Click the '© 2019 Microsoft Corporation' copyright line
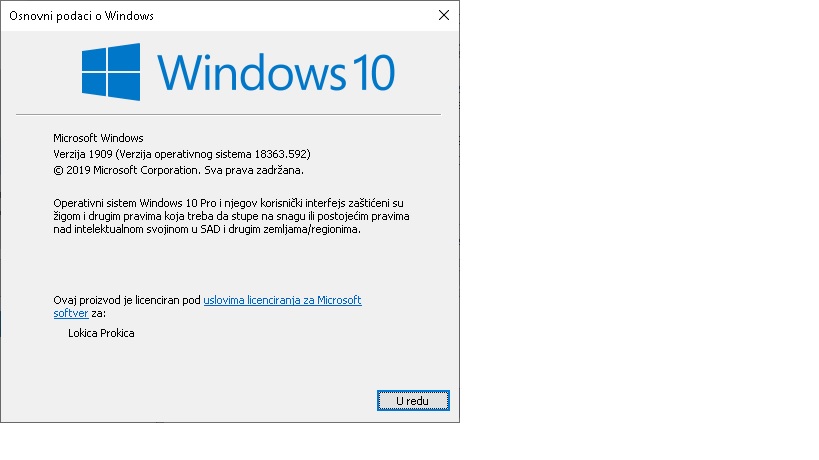The image size is (819, 460). pos(178,170)
